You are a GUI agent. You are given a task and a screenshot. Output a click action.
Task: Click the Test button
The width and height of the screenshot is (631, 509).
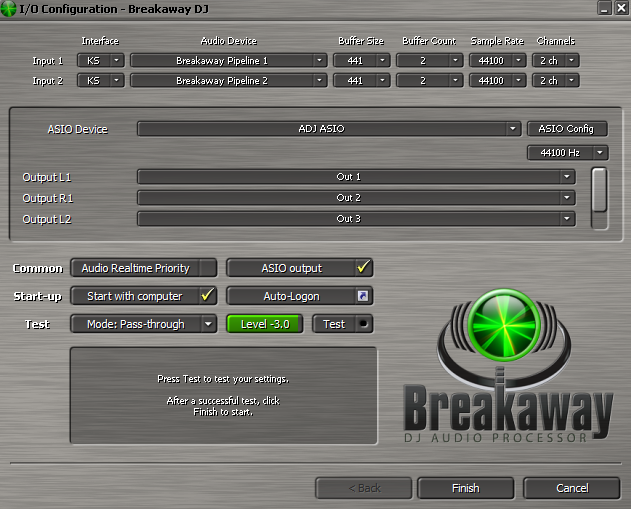pos(342,324)
